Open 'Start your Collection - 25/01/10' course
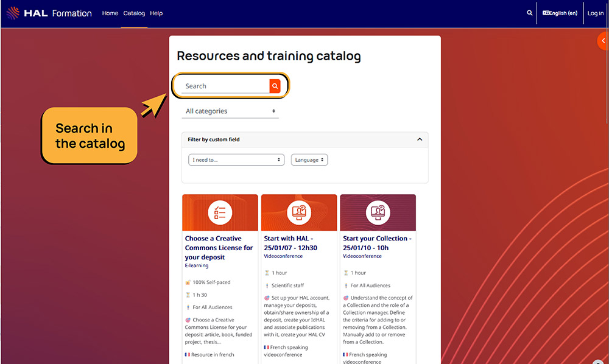The width and height of the screenshot is (609, 364). tap(377, 243)
